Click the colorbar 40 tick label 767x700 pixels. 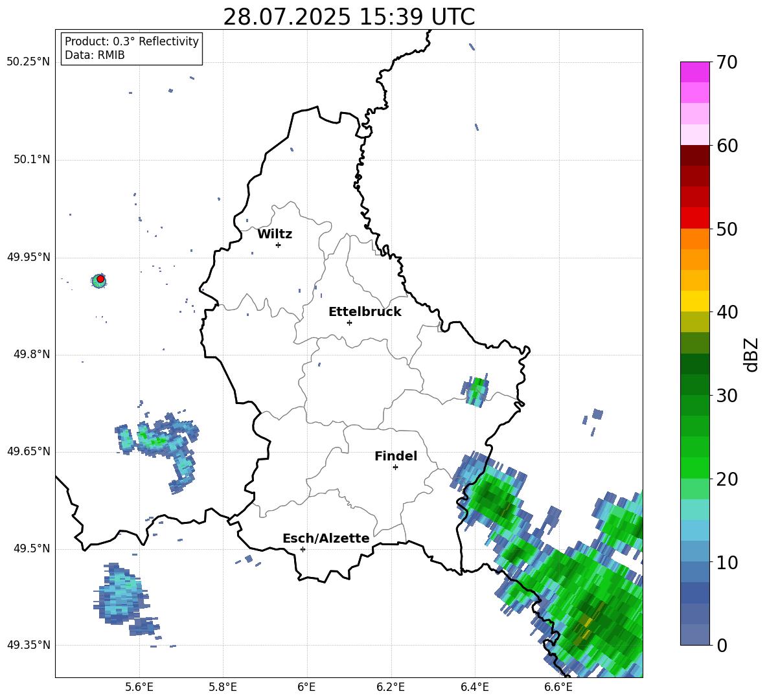727,312
